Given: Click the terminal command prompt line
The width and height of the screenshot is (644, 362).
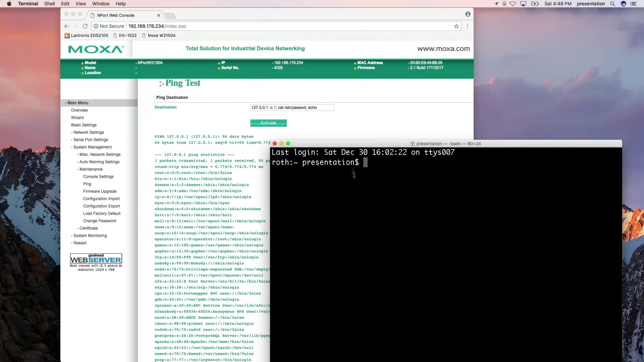Looking at the screenshot, I should [320, 163].
